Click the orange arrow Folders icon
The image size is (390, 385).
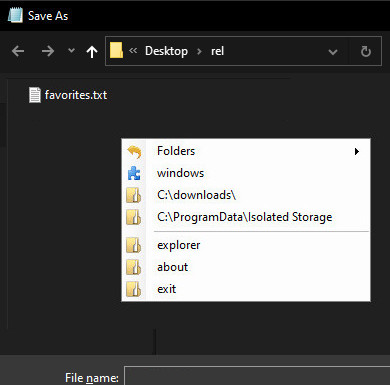point(134,152)
